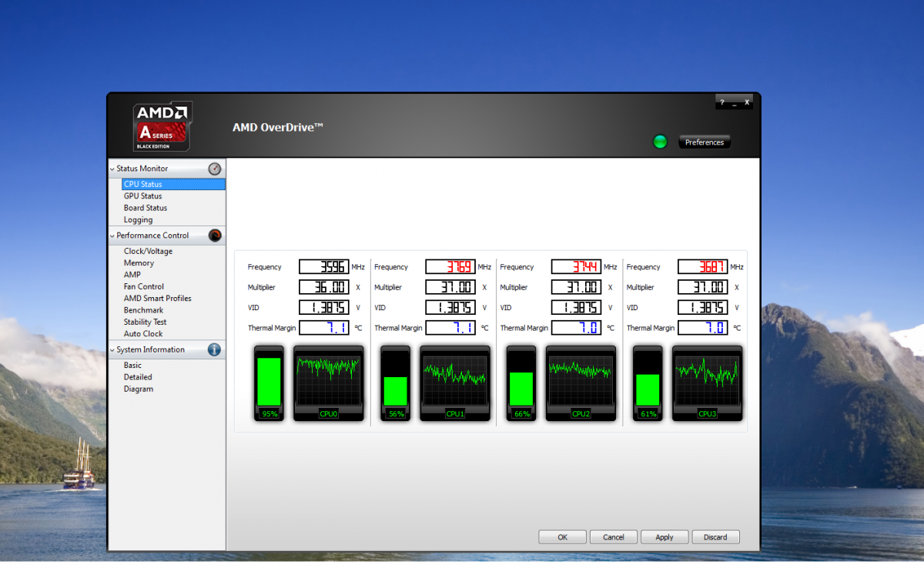Click the CPU0 usage history graph
924x568 pixels.
click(x=329, y=383)
